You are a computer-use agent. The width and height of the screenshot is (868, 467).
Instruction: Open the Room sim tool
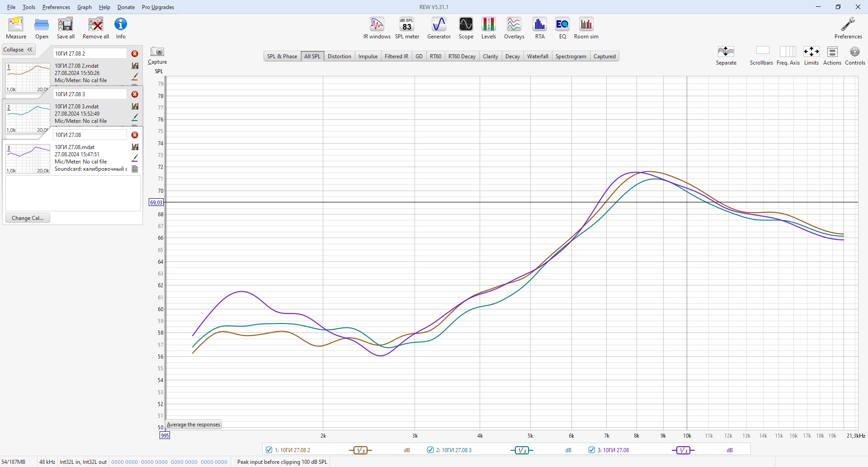point(586,28)
